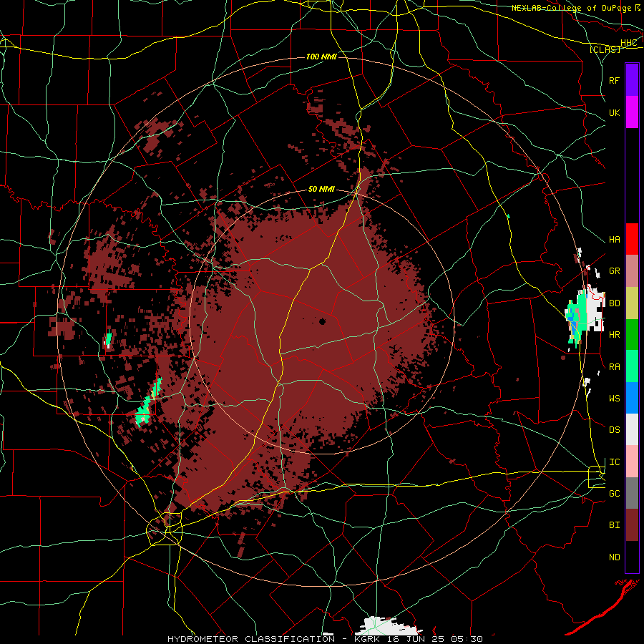Pick the RA bright green legend block
The width and height of the screenshot is (644, 644).
632,366
